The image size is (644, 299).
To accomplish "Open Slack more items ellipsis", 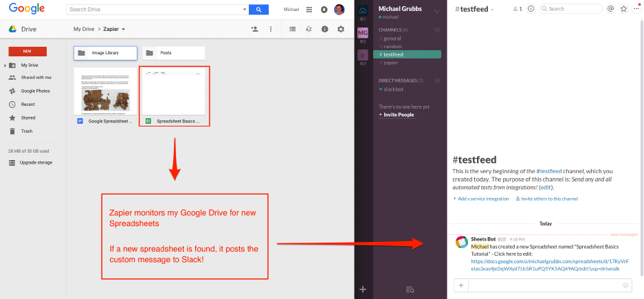I will pyautogui.click(x=636, y=9).
